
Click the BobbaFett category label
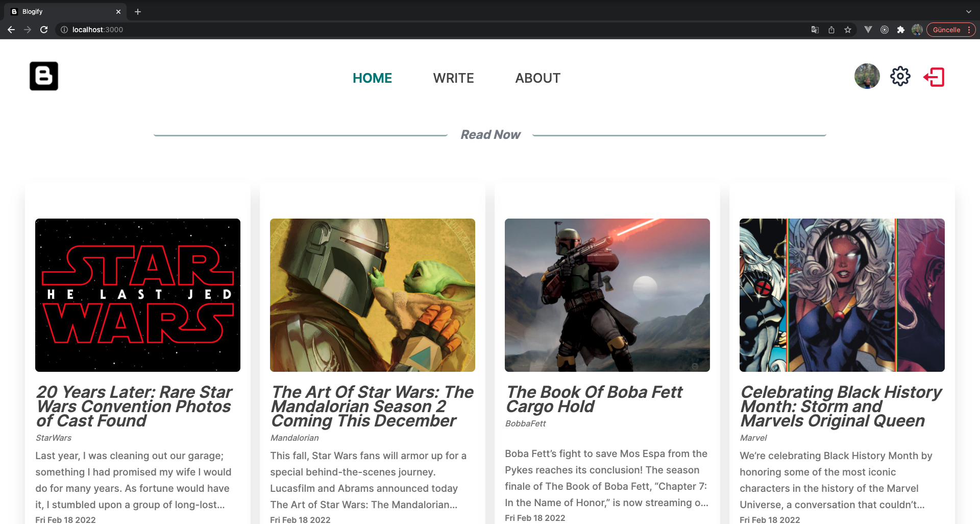pyautogui.click(x=526, y=423)
